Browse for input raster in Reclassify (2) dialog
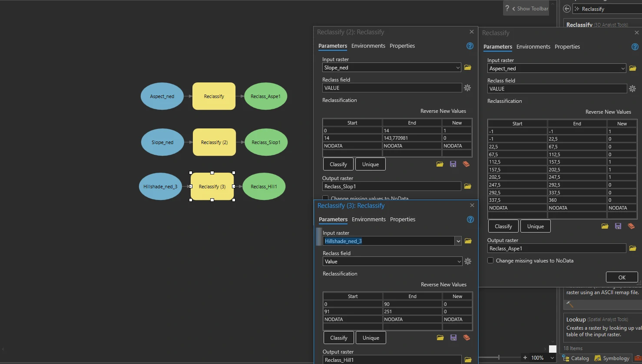The image size is (642, 364). tap(468, 67)
